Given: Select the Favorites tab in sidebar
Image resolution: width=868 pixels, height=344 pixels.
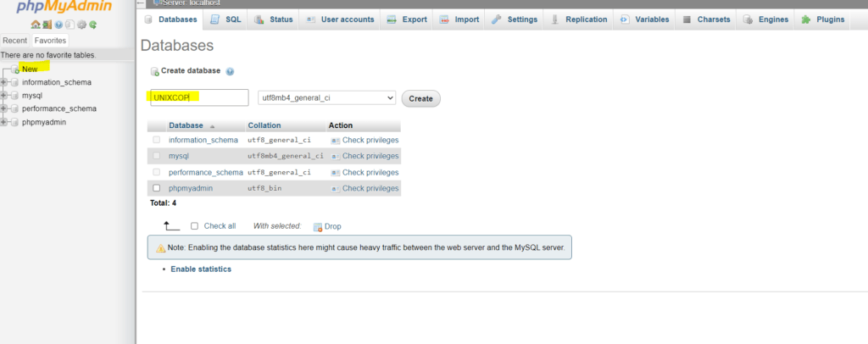Looking at the screenshot, I should [50, 41].
